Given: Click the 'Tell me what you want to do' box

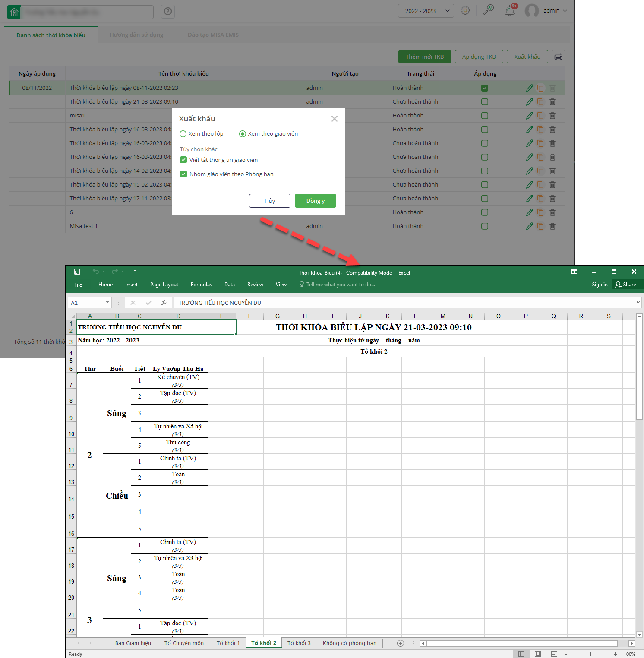Looking at the screenshot, I should (x=338, y=285).
